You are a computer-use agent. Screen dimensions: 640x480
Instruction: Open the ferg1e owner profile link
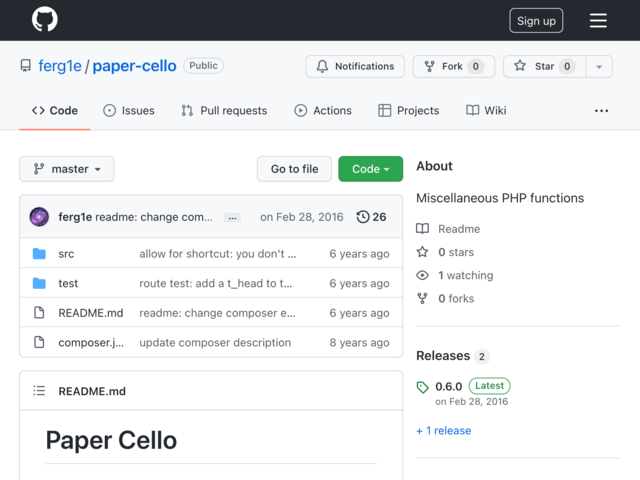(60, 66)
